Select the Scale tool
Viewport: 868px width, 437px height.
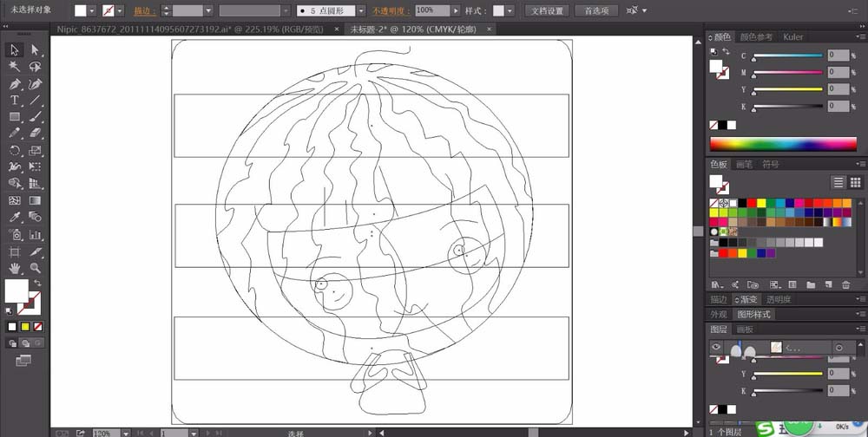tap(35, 151)
